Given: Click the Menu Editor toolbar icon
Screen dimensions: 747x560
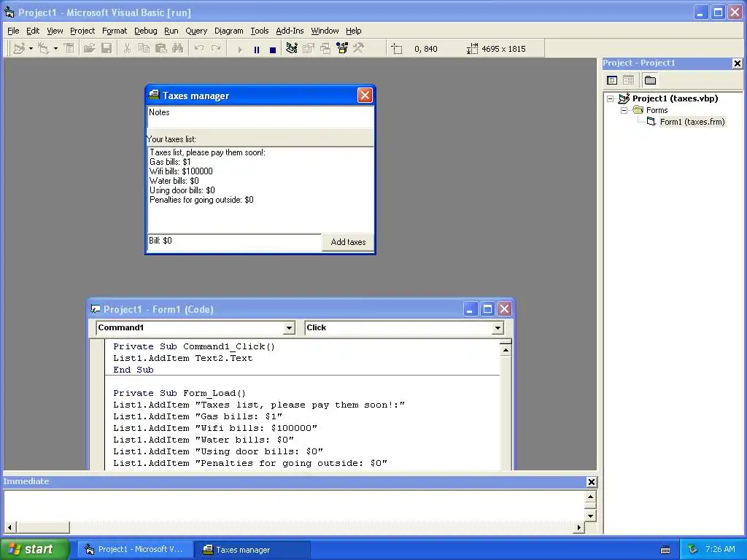Looking at the screenshot, I should (69, 48).
